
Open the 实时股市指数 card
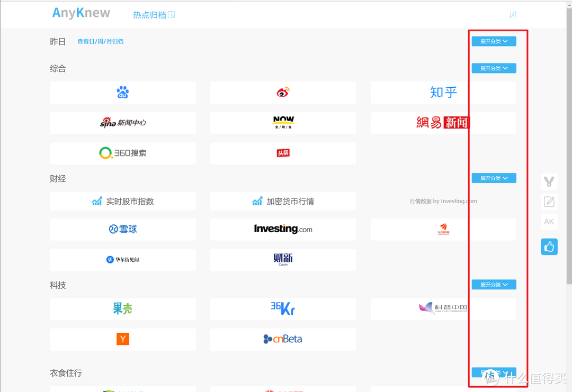pyautogui.click(x=122, y=202)
